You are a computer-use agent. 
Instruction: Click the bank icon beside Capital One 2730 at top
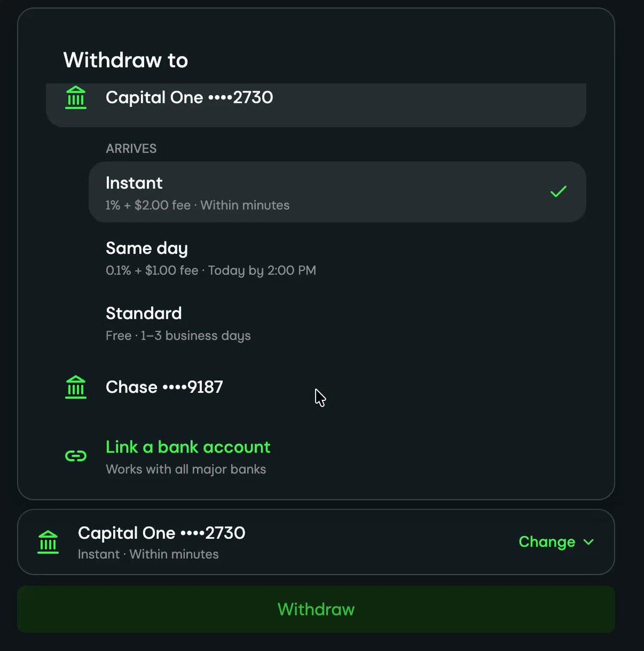[x=76, y=98]
